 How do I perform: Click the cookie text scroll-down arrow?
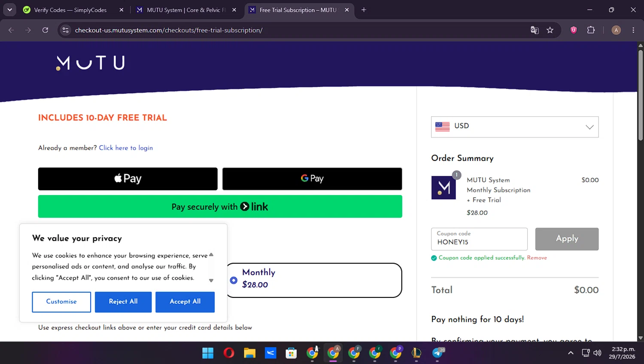coord(211,281)
